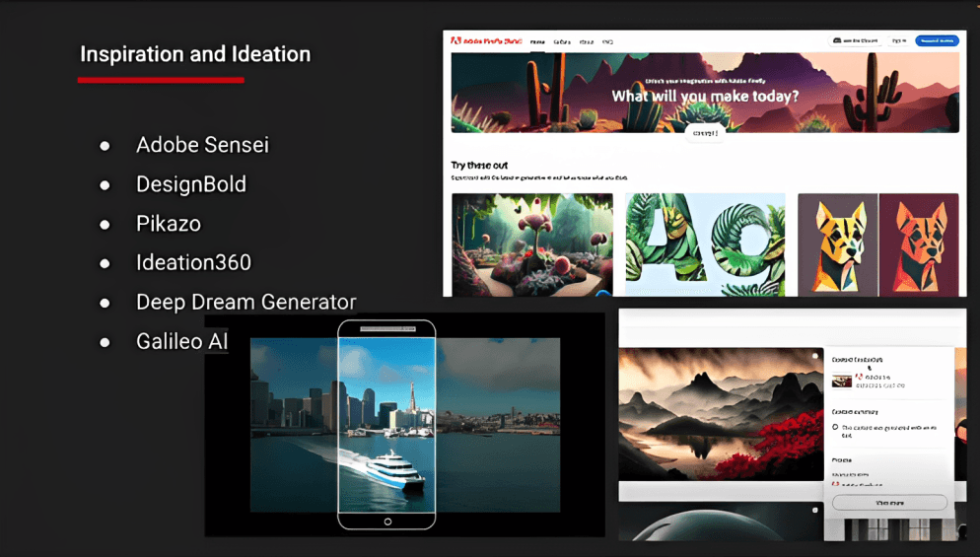The width and height of the screenshot is (980, 557).
Task: Open the About tab in Firefly navigation
Action: pos(587,41)
